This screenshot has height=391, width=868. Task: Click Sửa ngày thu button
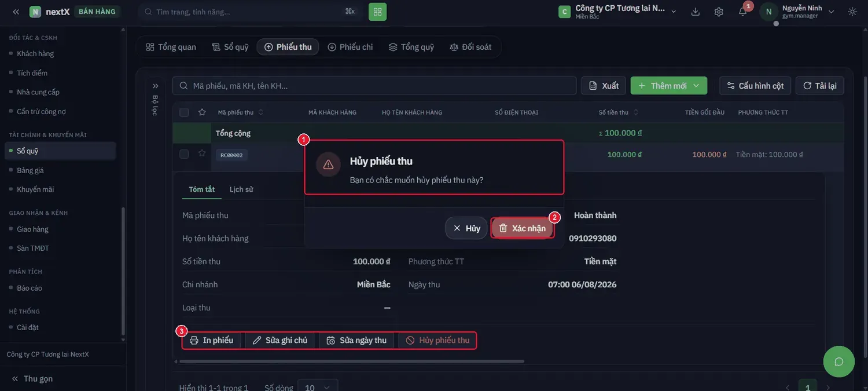click(356, 340)
